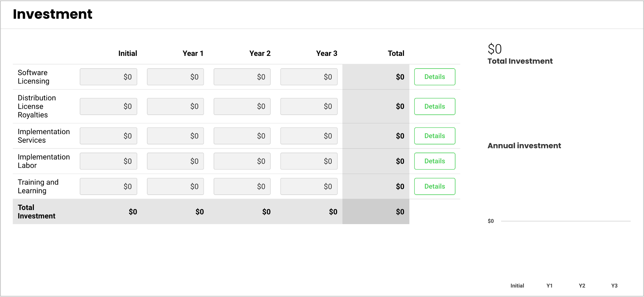Focus Training and Learning Year 3 input
644x297 pixels.
(x=309, y=186)
